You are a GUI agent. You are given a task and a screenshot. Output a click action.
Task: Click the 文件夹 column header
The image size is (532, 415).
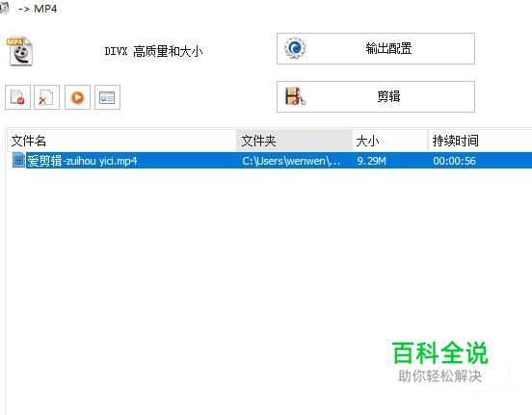(x=294, y=141)
